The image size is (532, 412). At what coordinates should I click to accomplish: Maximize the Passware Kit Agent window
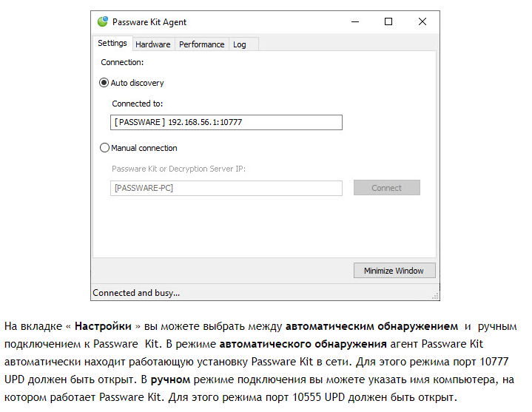[x=388, y=22]
